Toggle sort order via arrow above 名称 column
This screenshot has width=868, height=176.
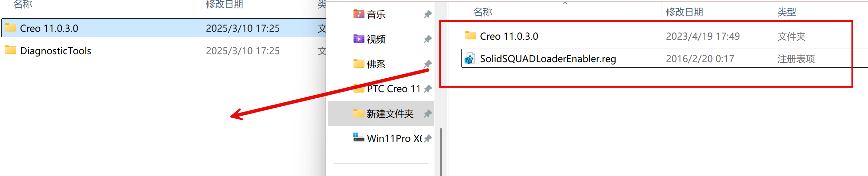(565, 3)
